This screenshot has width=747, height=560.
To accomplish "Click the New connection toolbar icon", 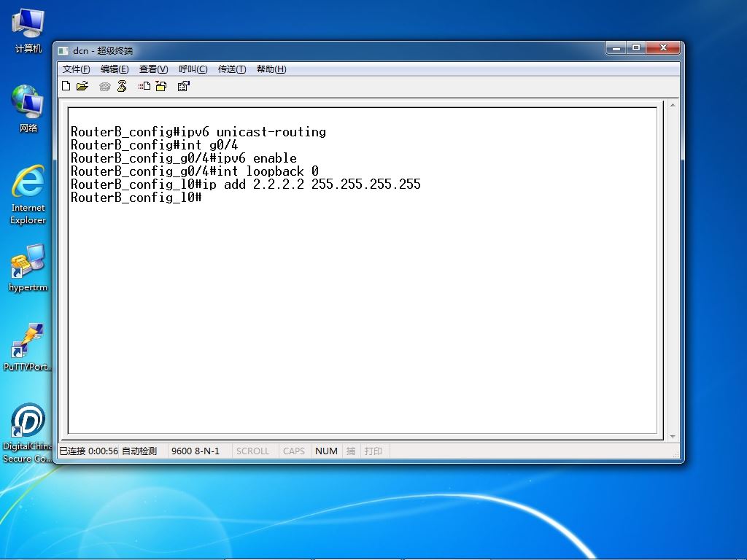I will point(66,86).
